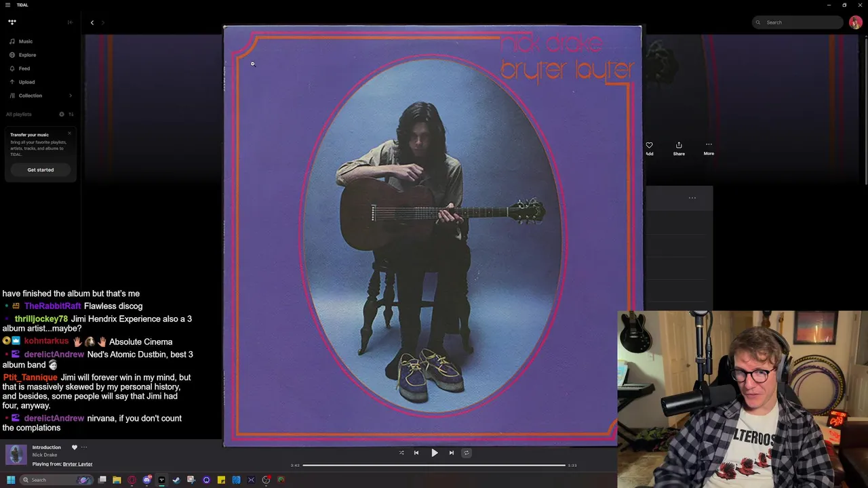This screenshot has height=488, width=868.
Task: Focus the TIDAL search field
Action: click(798, 22)
